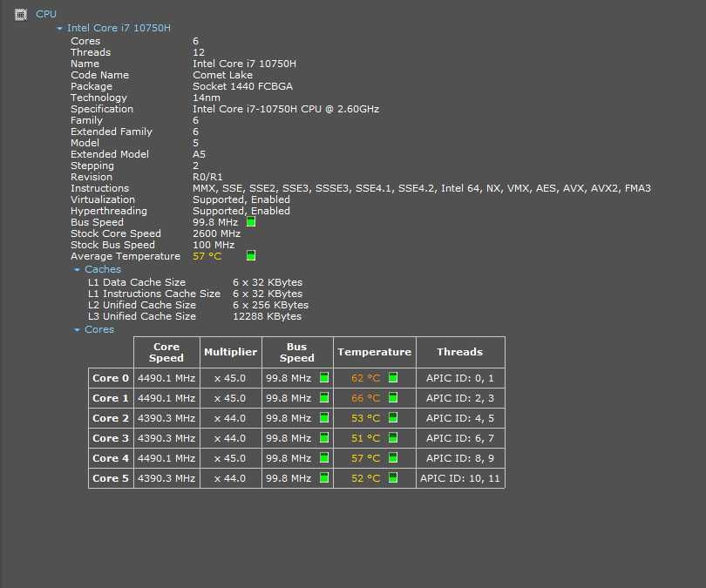Viewport: 706px width, 588px height.
Task: Click the Temperature column header
Action: point(375,352)
